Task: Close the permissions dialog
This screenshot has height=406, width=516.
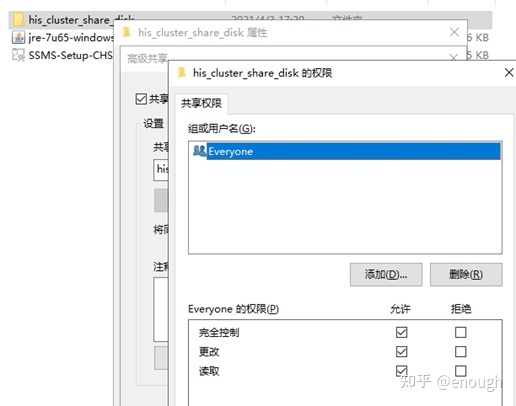Action: point(509,72)
